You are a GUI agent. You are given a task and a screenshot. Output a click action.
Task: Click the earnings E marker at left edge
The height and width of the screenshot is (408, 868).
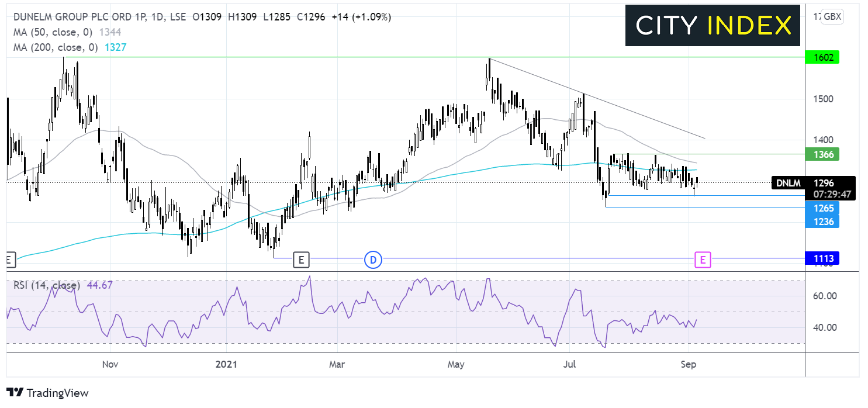[8, 259]
